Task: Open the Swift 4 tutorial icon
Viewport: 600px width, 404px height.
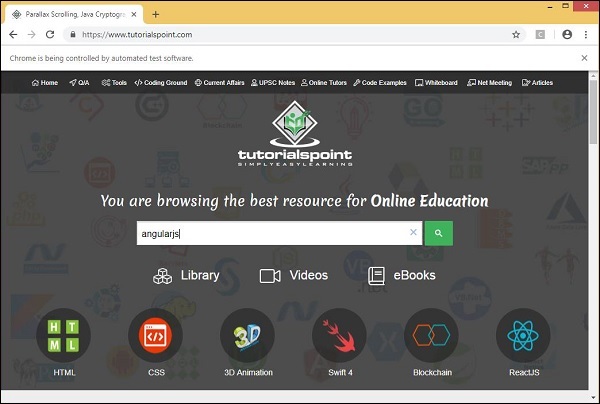Action: 339,337
